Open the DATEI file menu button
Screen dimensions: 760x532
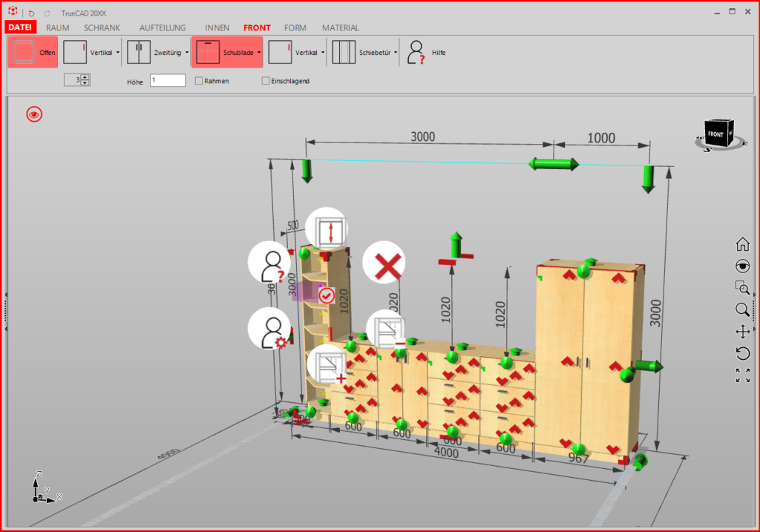[20, 27]
